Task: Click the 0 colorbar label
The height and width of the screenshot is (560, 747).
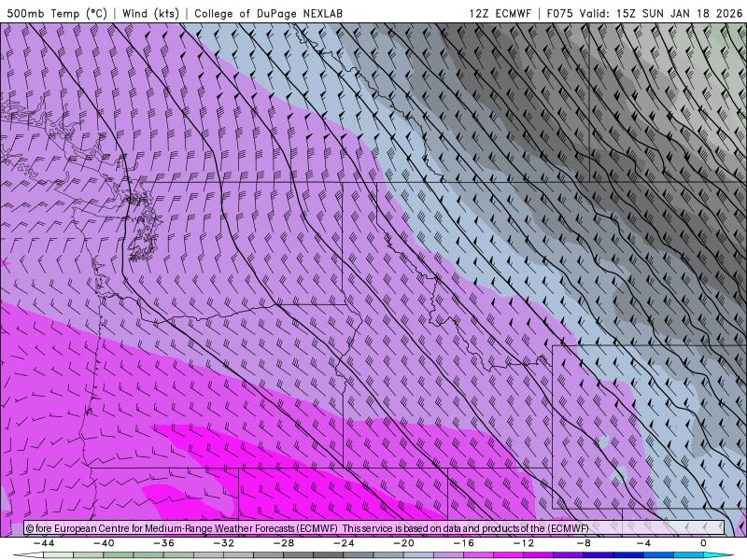Action: coord(704,543)
